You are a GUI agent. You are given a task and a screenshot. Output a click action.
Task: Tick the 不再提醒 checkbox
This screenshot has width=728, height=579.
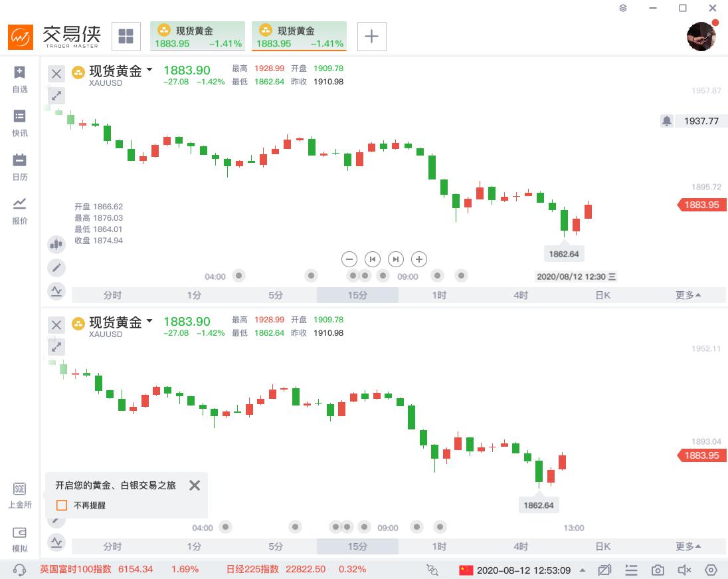[x=62, y=505]
